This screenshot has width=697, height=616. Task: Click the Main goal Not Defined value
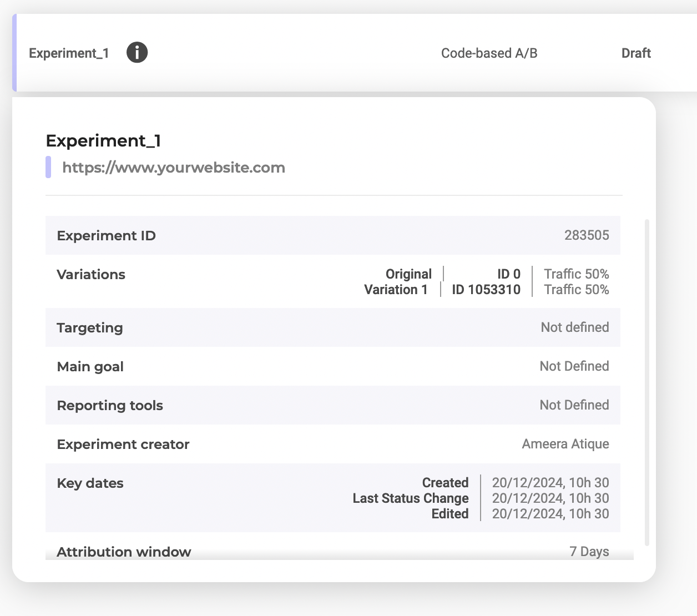pos(574,366)
